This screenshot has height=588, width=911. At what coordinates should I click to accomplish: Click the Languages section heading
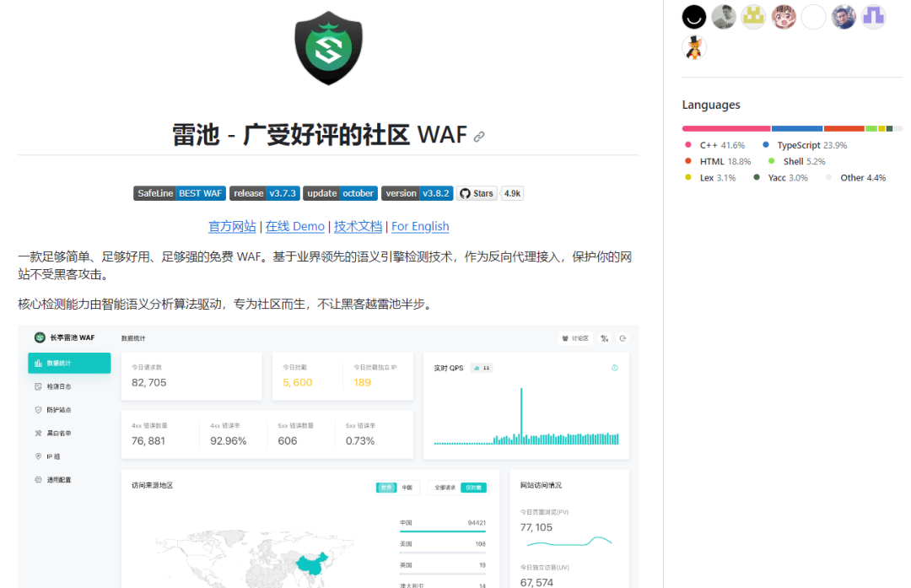click(x=711, y=105)
